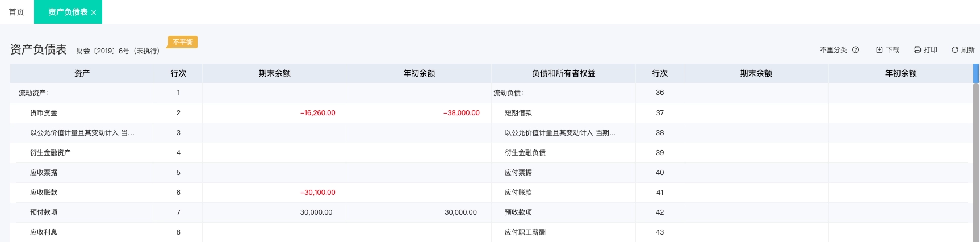Image resolution: width=980 pixels, height=242 pixels.
Task: Open 货币资金 期末余额 value -16,260.00
Action: (317, 113)
